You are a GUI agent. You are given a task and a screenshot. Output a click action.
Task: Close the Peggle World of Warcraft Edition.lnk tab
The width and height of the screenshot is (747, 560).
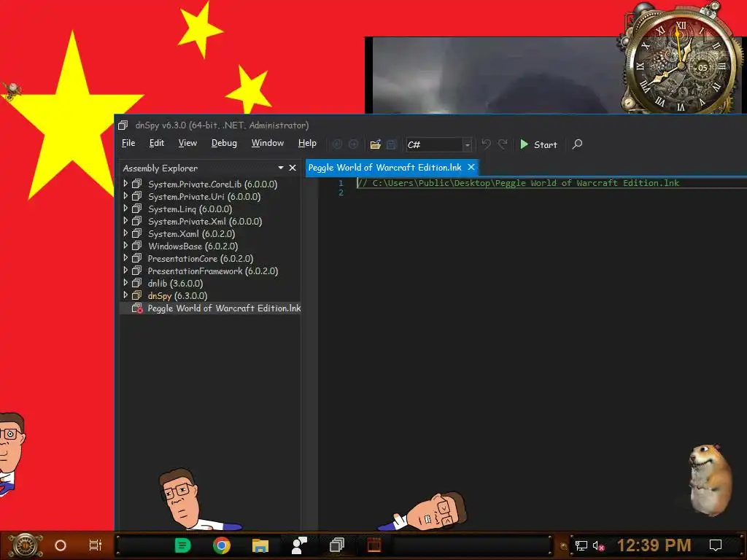(x=471, y=167)
